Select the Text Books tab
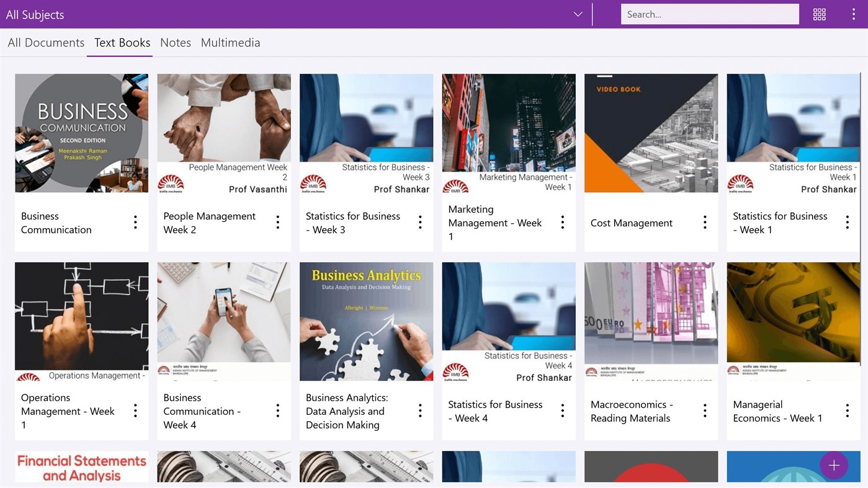 pyautogui.click(x=122, y=42)
